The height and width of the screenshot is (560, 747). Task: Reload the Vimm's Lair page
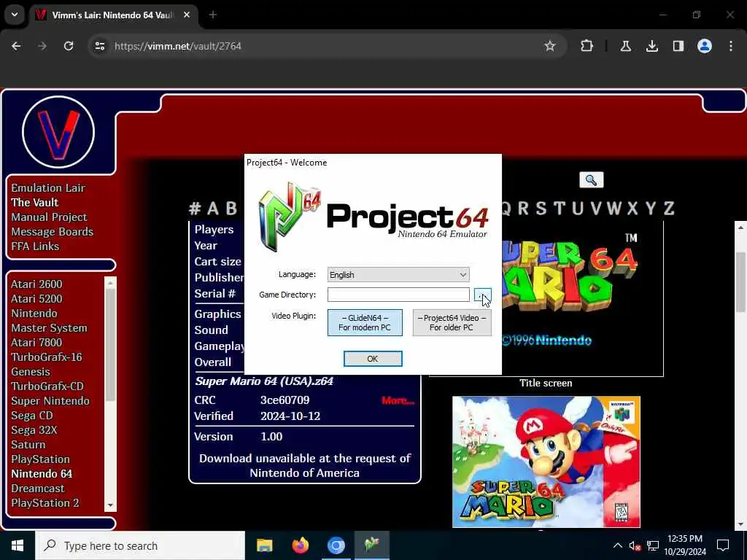pos(69,46)
